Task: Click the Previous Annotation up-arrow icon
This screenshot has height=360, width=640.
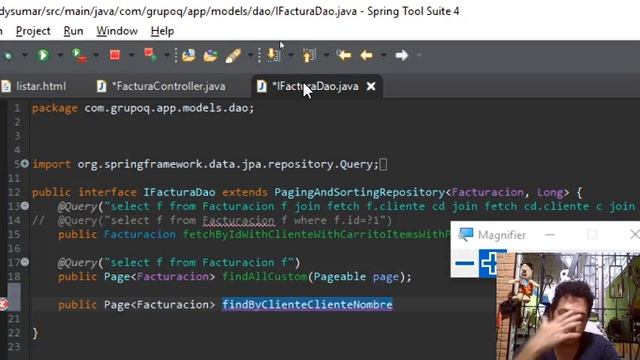Action: coord(309,55)
